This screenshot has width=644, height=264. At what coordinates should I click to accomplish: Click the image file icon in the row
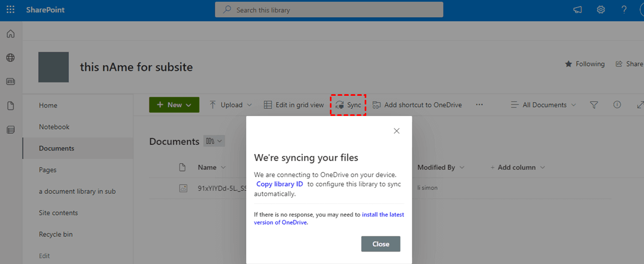click(x=183, y=188)
